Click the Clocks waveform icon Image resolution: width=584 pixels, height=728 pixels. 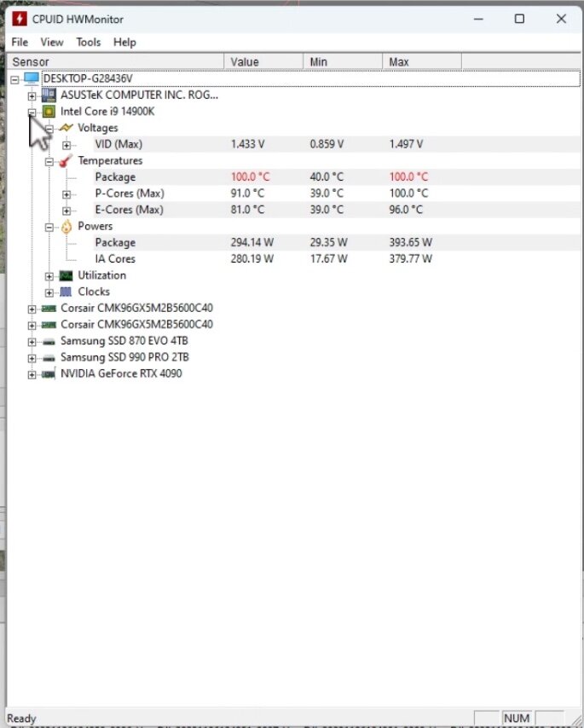coord(66,292)
